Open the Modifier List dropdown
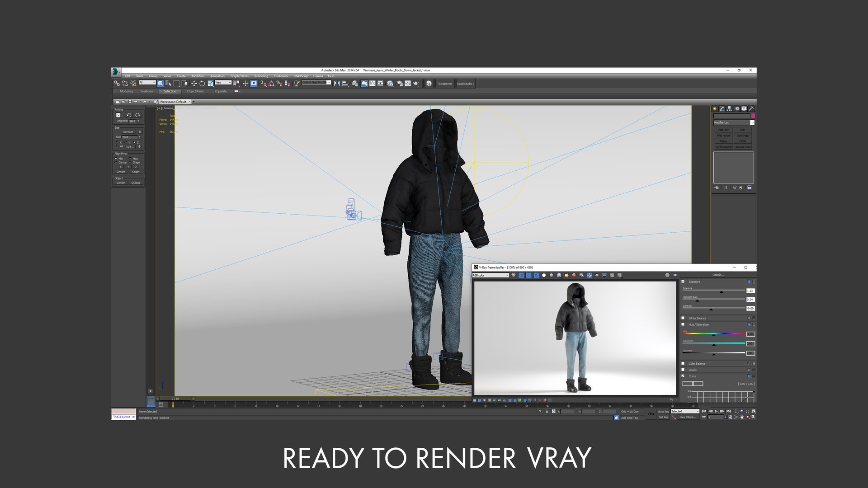868x488 pixels. 734,122
